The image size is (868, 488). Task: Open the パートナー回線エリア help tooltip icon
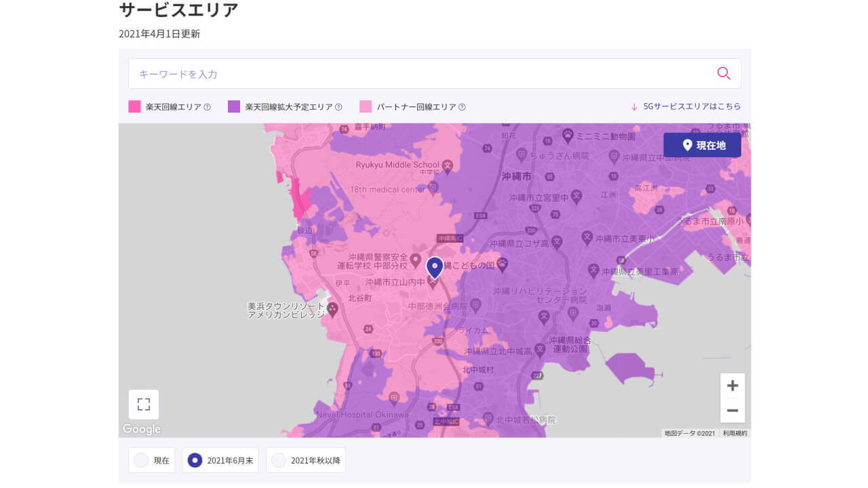pyautogui.click(x=462, y=106)
